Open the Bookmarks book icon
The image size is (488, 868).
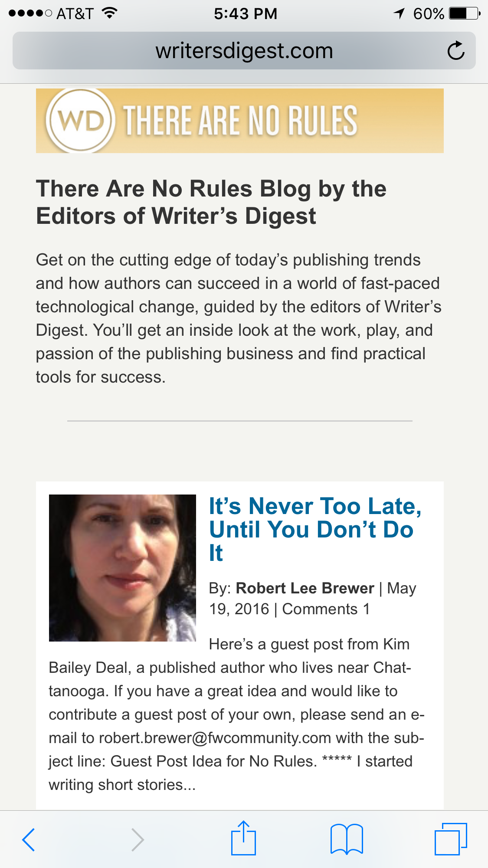tap(346, 839)
